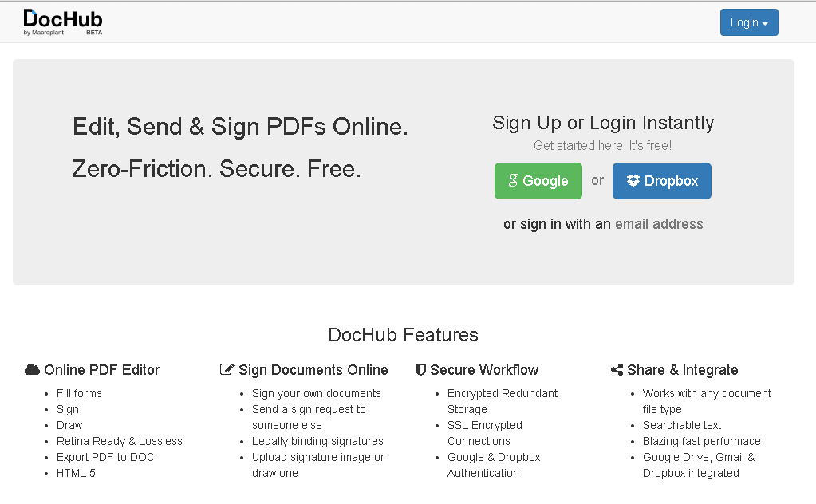Sign up with the green Google button
This screenshot has height=504, width=816.
click(538, 181)
